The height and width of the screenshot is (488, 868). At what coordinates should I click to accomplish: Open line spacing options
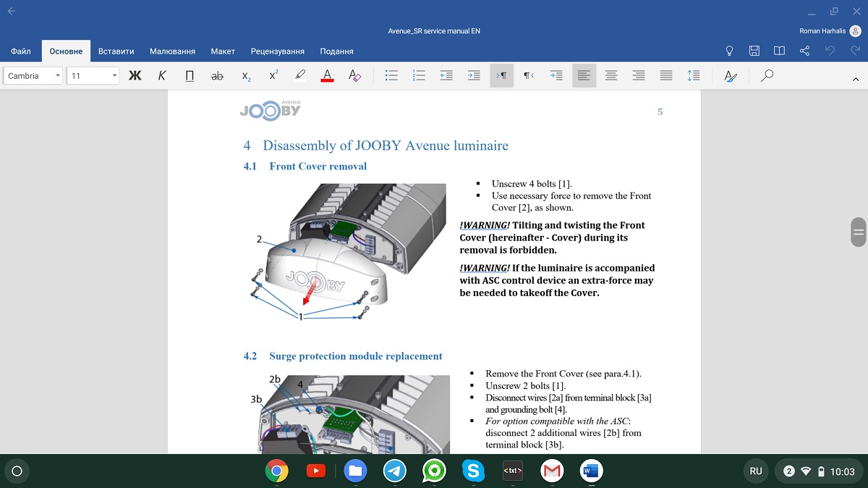(694, 75)
